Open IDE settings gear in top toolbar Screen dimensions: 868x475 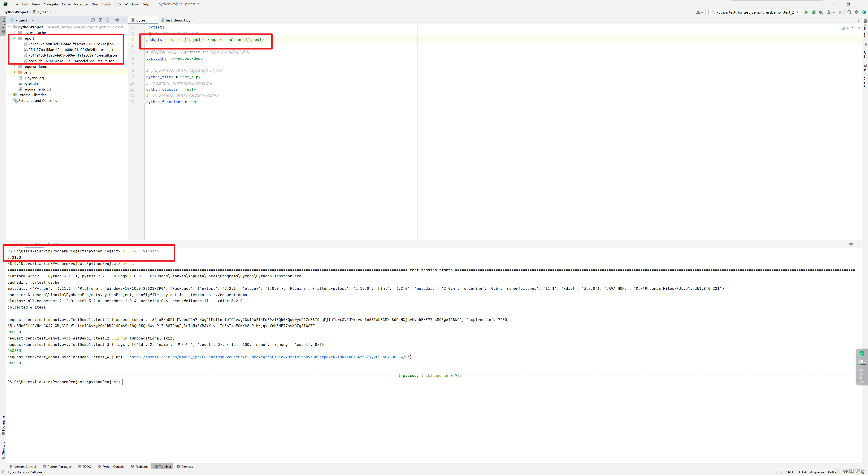(857, 12)
